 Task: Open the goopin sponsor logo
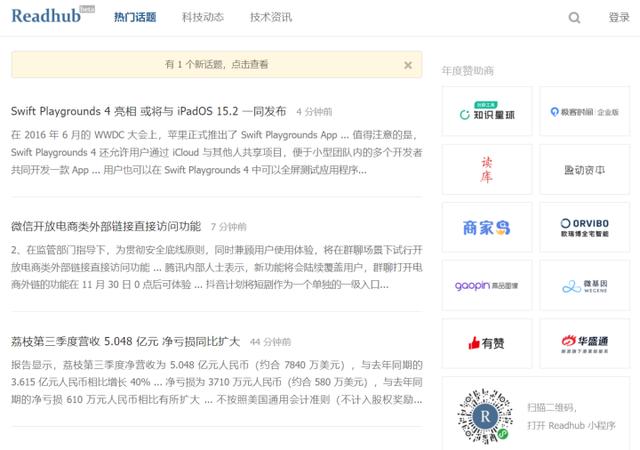point(487,285)
